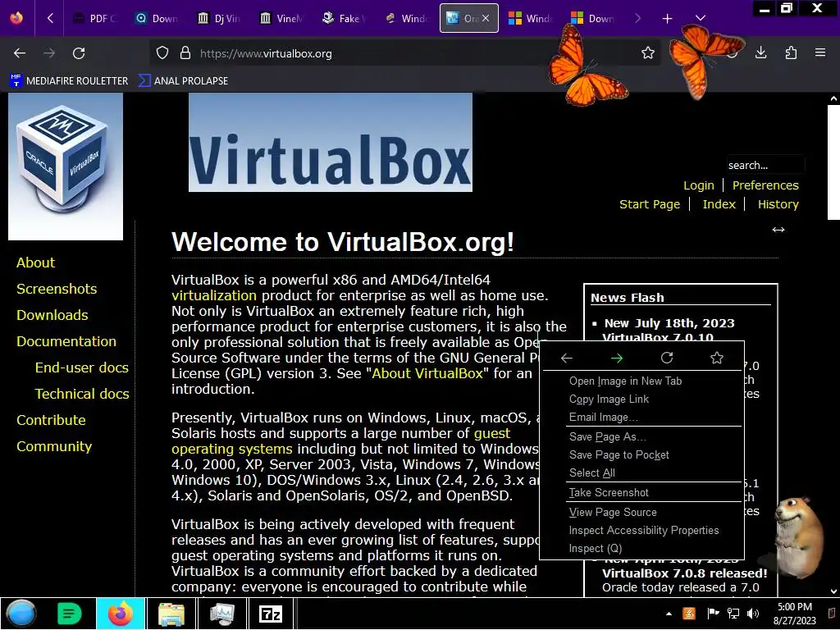Image resolution: width=840 pixels, height=630 pixels.
Task: Open the tracking protection shield icon
Action: tap(162, 53)
